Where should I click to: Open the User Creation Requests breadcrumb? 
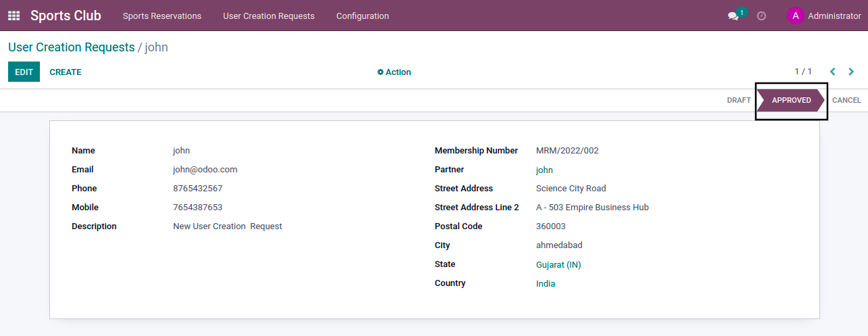(x=72, y=47)
